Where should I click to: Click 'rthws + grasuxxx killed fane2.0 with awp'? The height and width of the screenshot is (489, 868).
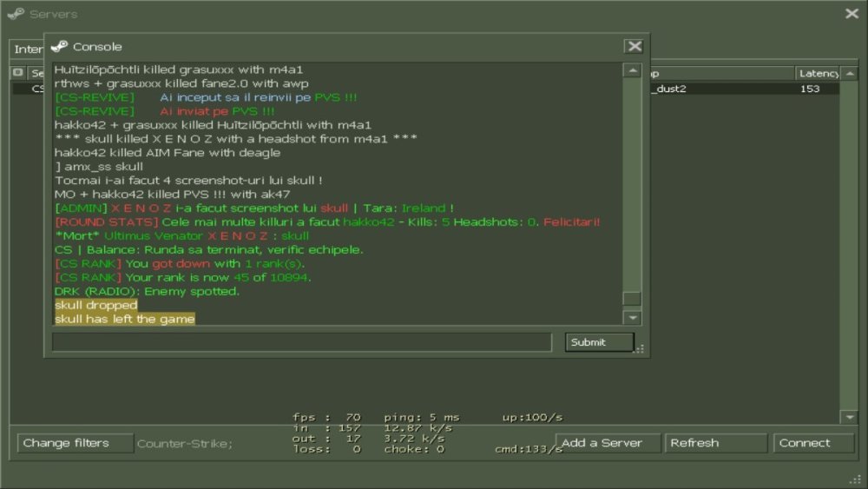(x=181, y=83)
